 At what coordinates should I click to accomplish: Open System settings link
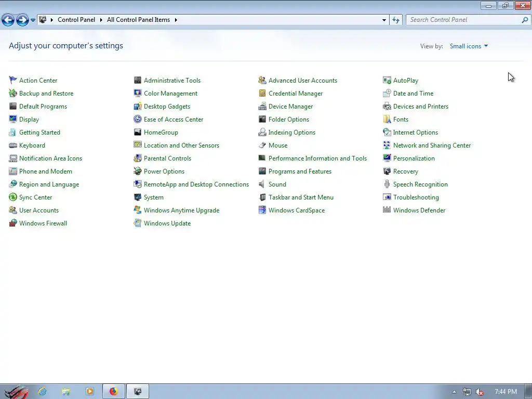point(154,197)
